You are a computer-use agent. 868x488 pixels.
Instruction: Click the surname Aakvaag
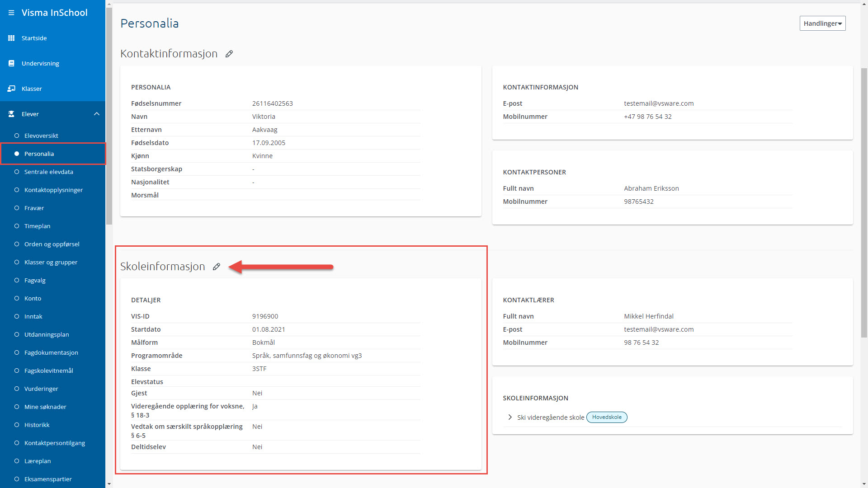click(x=265, y=130)
